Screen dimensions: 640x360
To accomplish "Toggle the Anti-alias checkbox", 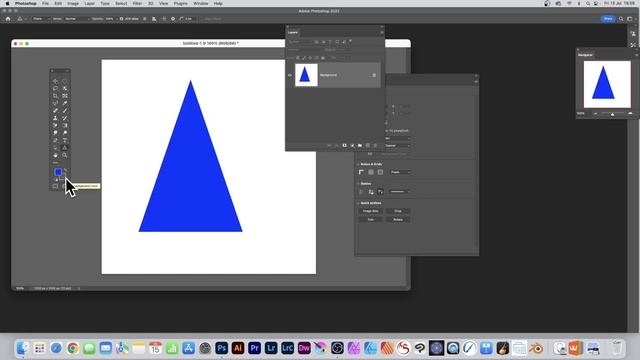I will click(x=121, y=19).
